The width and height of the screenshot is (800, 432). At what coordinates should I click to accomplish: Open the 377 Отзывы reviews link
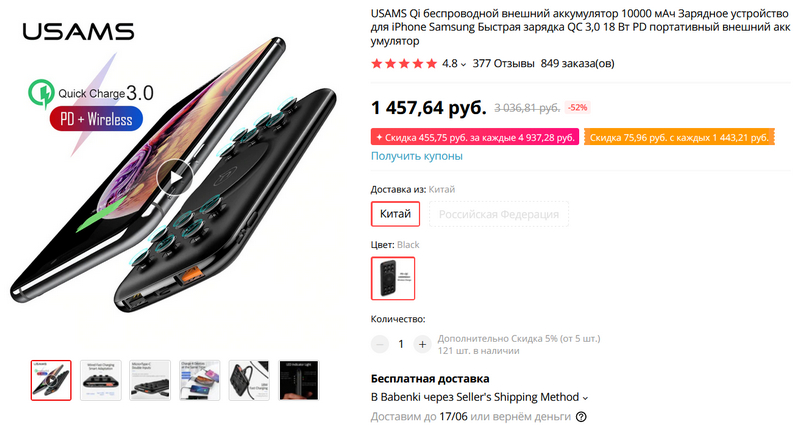[503, 63]
